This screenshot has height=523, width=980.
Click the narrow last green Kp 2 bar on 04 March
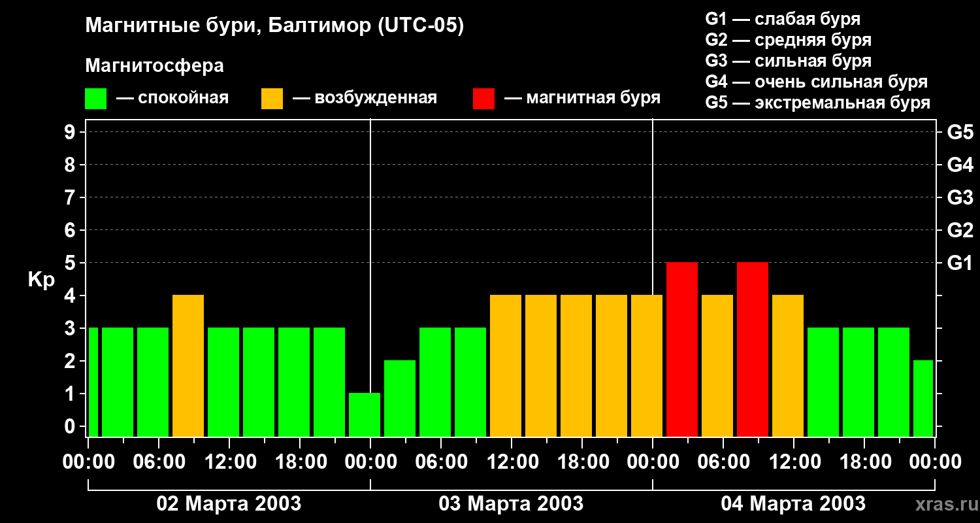tap(923, 398)
